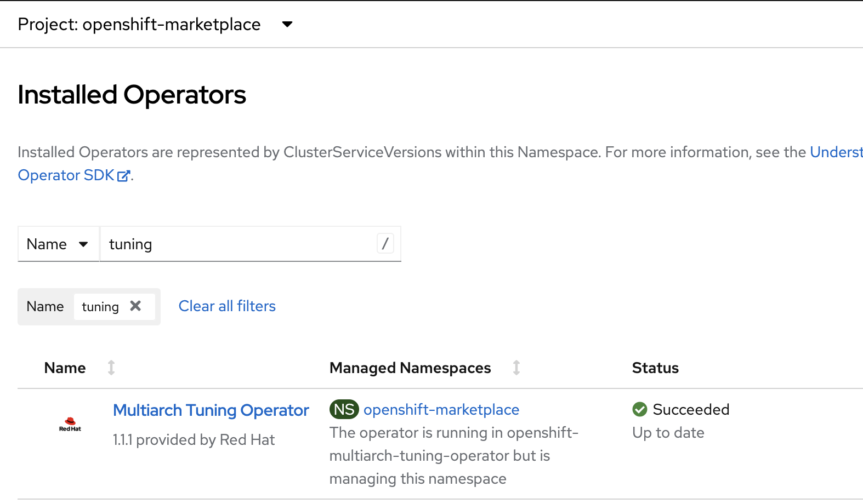The image size is (863, 504).
Task: Click the Red Hat operator logo
Action: (x=70, y=425)
